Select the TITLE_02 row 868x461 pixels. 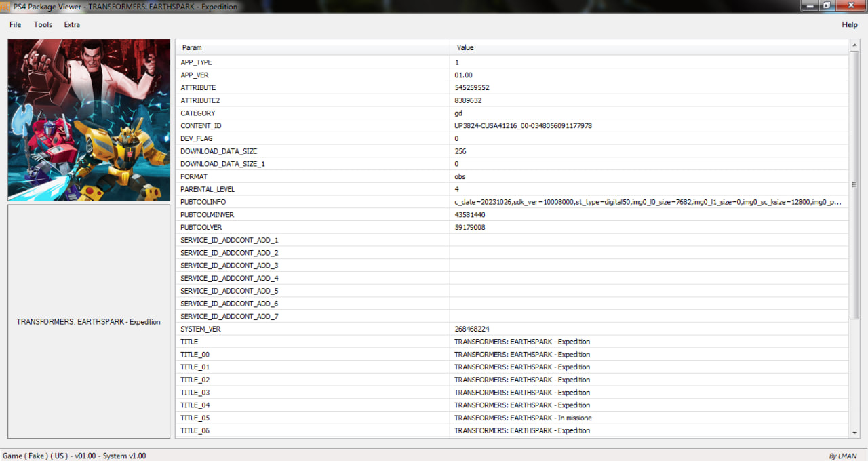pos(512,380)
